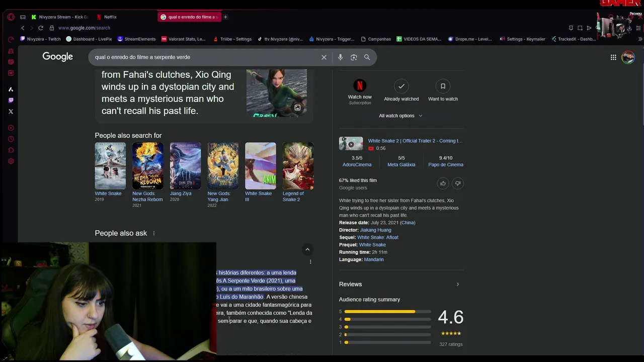Open a new browser tab
The height and width of the screenshot is (362, 644).
[225, 17]
